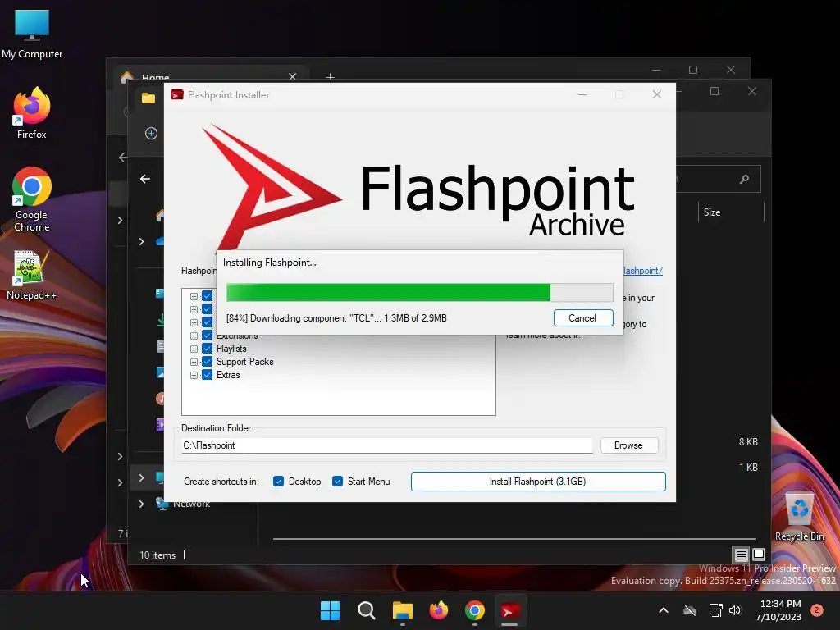This screenshot has height=630, width=840.
Task: Click the back arrow in front File Explorer
Action: click(x=144, y=179)
